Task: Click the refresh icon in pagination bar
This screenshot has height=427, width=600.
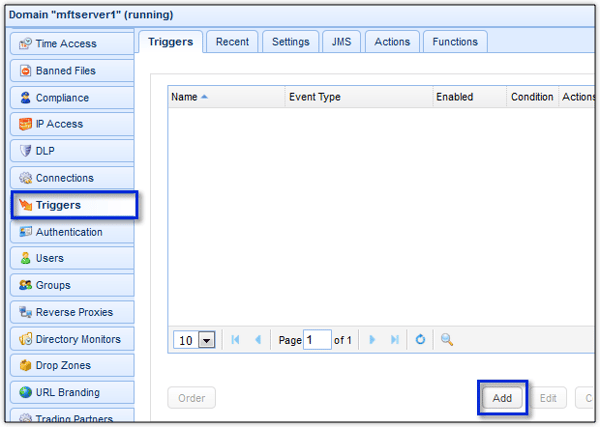Action: coord(420,339)
